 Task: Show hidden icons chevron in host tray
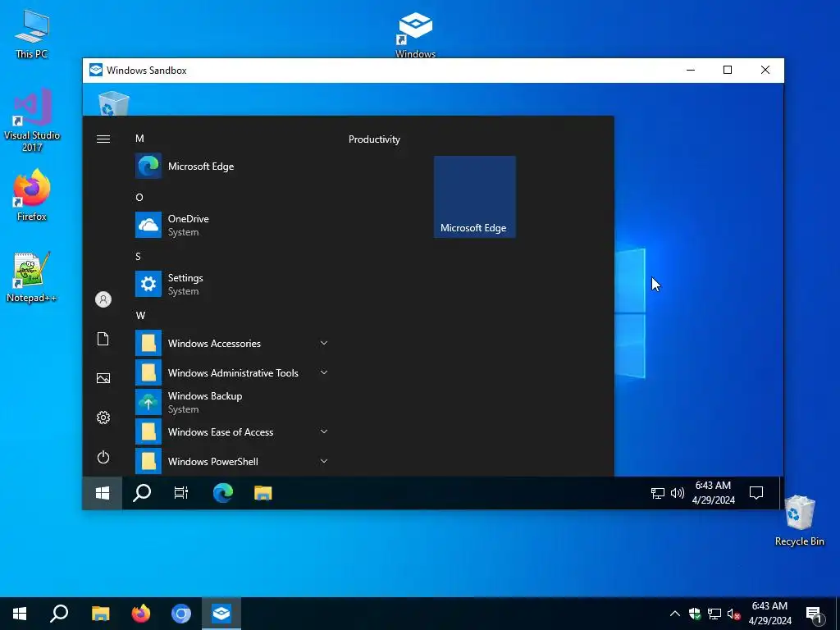(675, 614)
